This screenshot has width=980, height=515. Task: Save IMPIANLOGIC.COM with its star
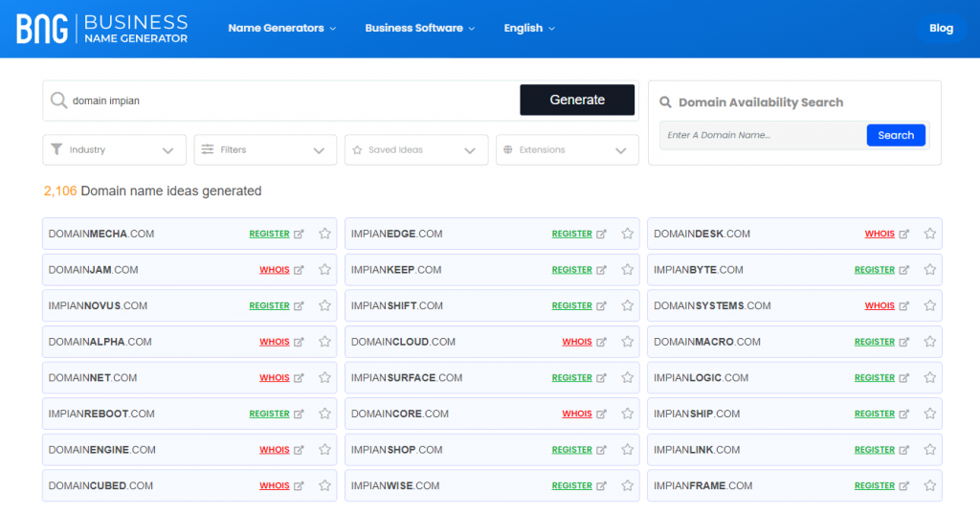tap(929, 378)
